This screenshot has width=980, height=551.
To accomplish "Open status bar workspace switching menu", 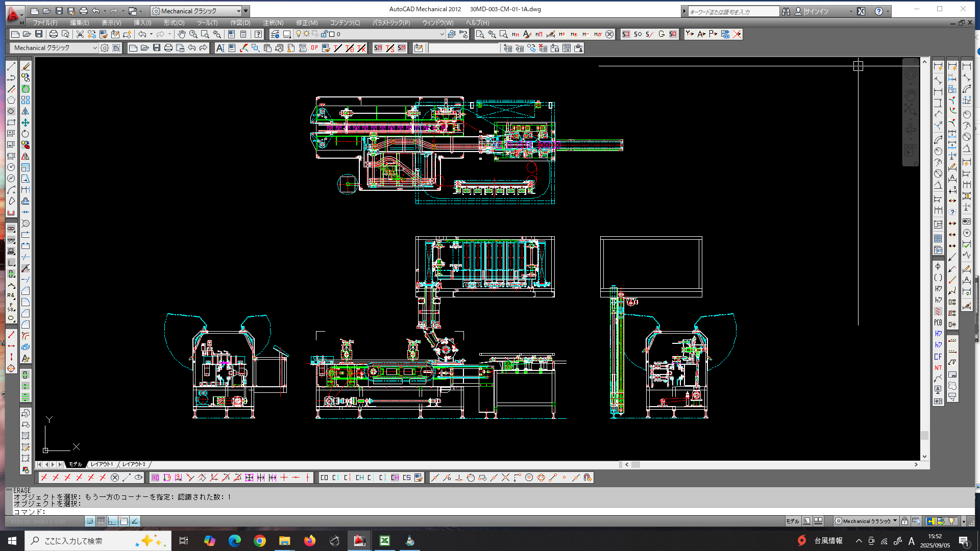I will (866, 521).
